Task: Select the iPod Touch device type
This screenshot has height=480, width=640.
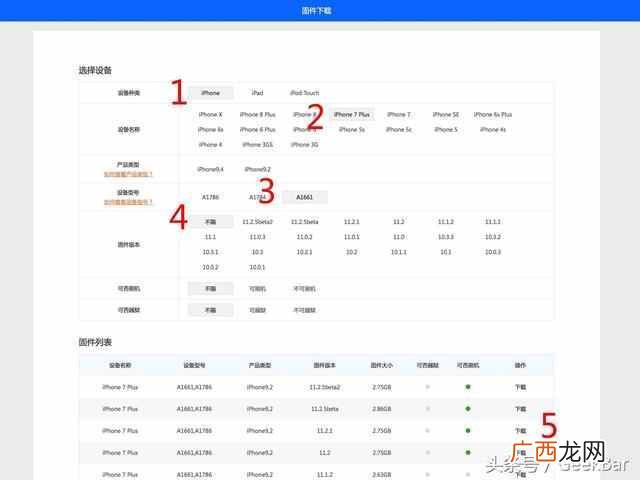Action: click(x=304, y=93)
